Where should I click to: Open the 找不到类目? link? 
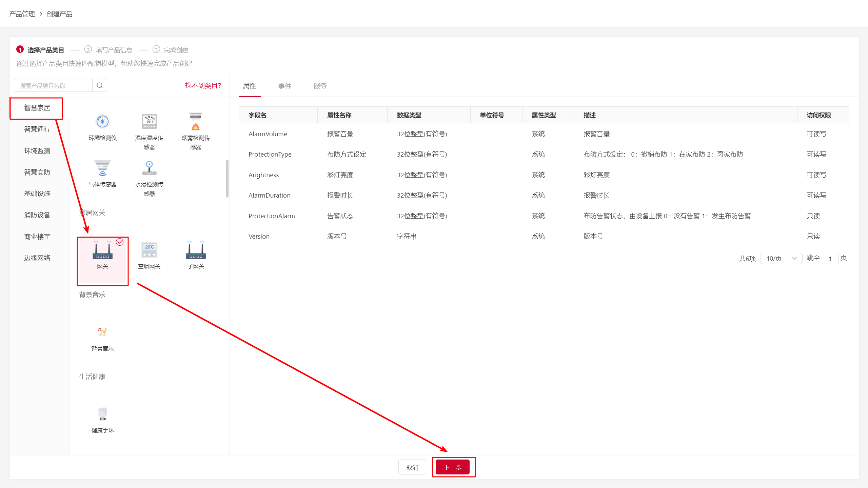click(203, 85)
